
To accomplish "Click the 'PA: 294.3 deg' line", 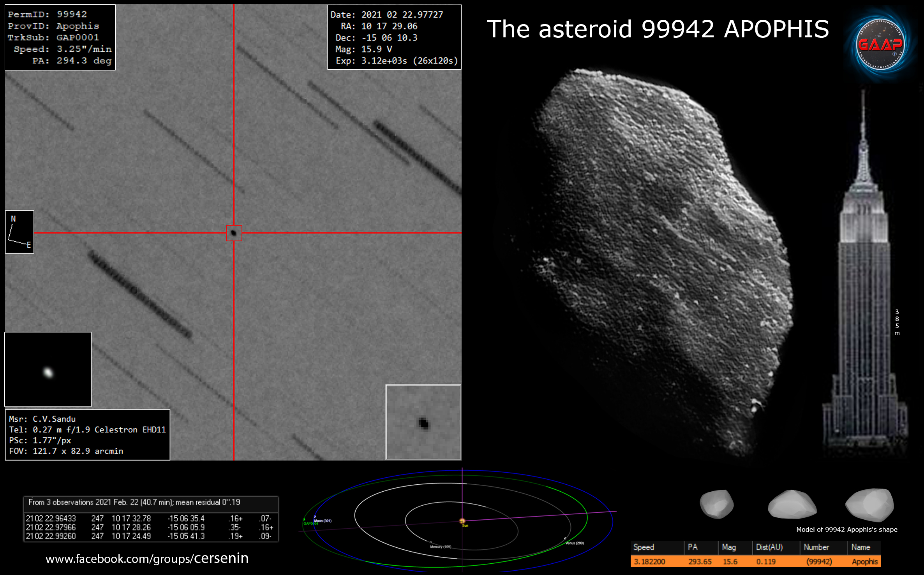I will pos(72,61).
